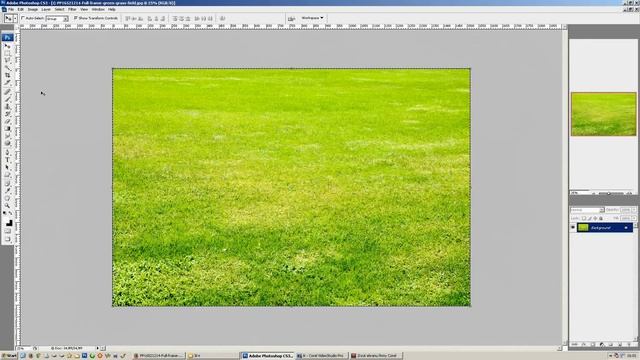Select the History Brush tool
The width and height of the screenshot is (640, 360).
pos(7,113)
